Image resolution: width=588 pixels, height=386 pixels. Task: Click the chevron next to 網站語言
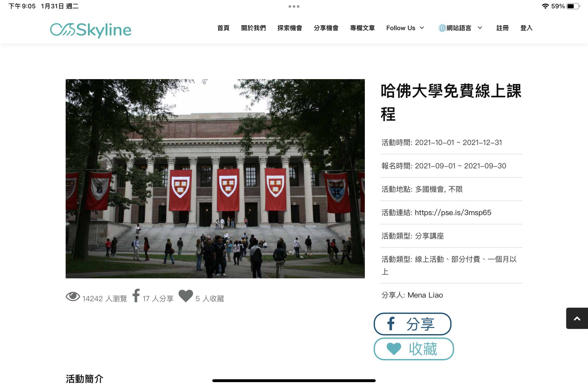click(x=480, y=28)
